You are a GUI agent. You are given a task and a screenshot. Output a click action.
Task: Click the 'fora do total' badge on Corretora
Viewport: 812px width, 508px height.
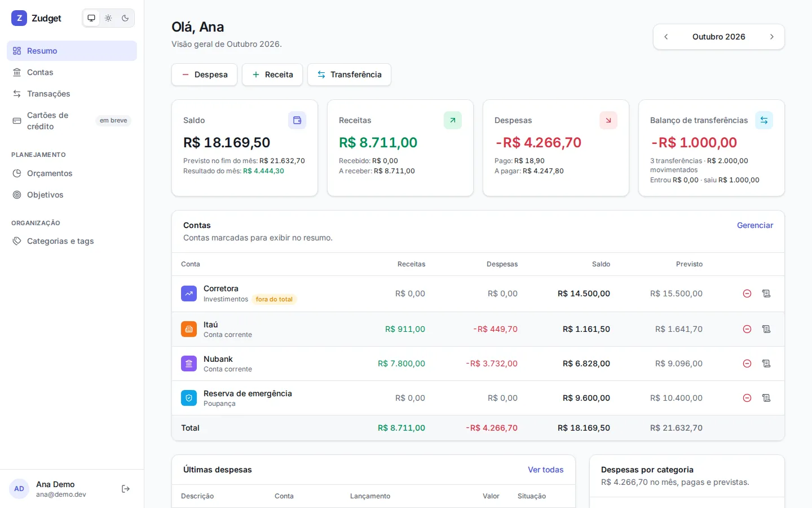point(274,299)
